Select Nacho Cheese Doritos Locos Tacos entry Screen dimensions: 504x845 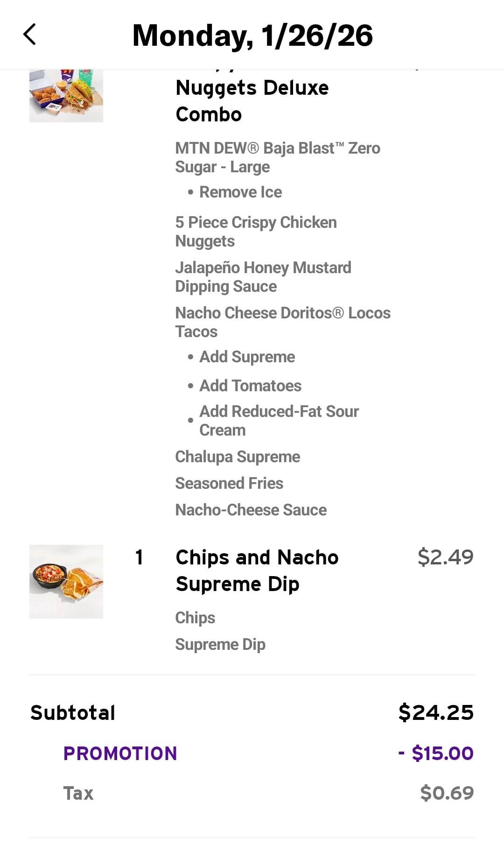(x=282, y=322)
